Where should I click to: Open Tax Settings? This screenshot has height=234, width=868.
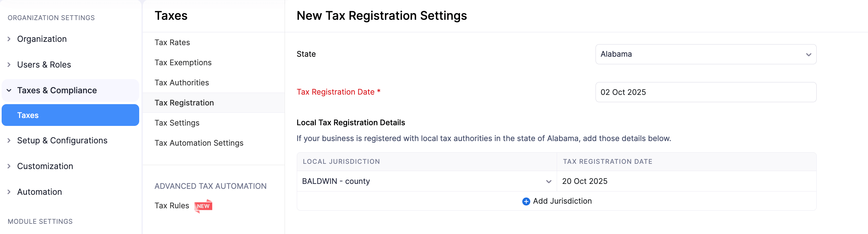pyautogui.click(x=177, y=123)
